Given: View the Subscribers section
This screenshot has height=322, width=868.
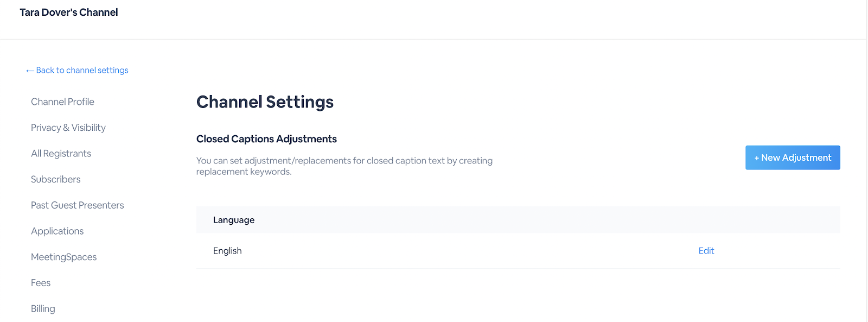Looking at the screenshot, I should 55,179.
